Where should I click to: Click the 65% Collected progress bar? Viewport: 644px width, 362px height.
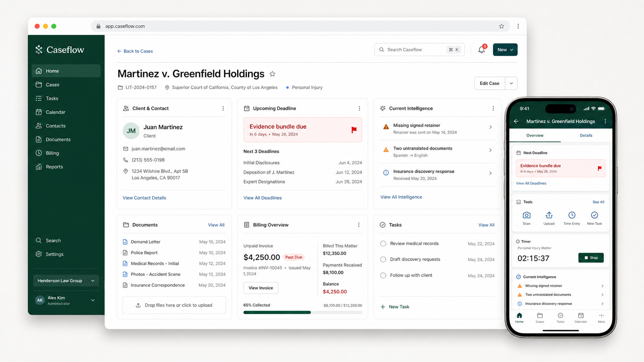click(303, 312)
